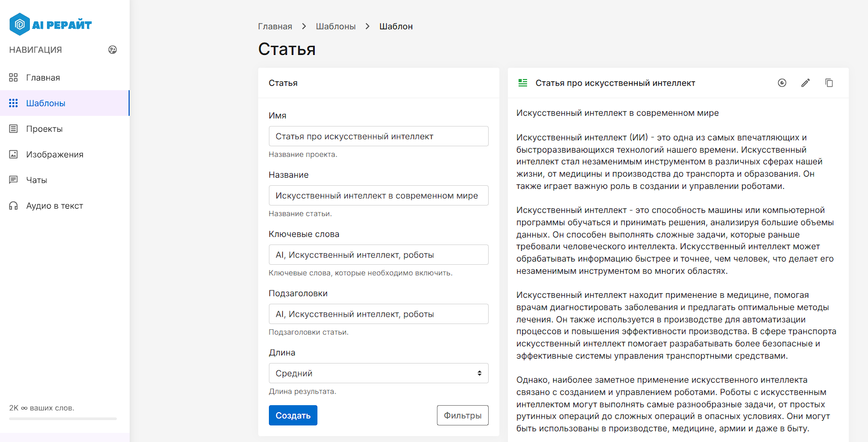Click the 'Ключевые слова, которые необходимо включить.' hint

pos(361,273)
